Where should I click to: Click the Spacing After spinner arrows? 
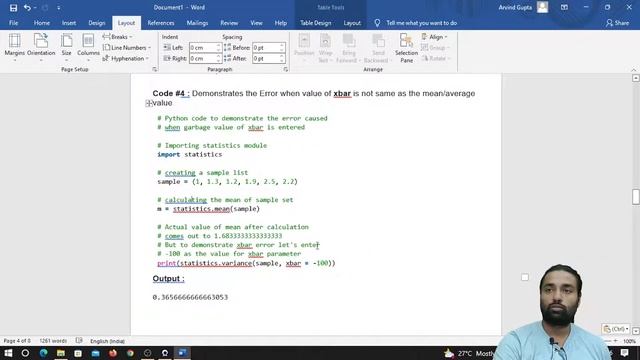click(282, 58)
